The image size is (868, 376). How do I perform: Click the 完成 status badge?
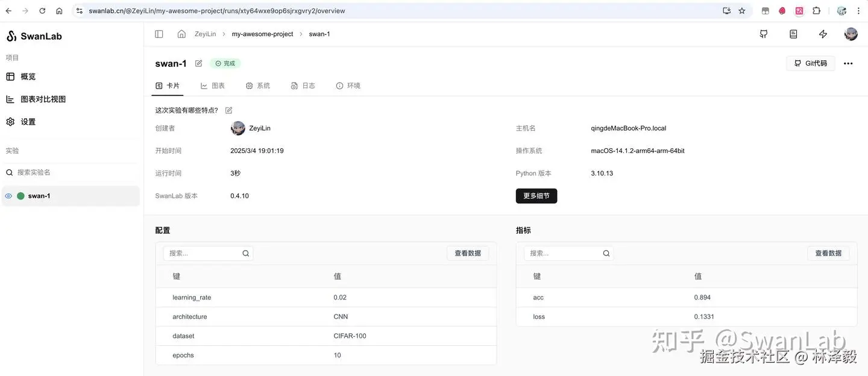click(x=225, y=63)
